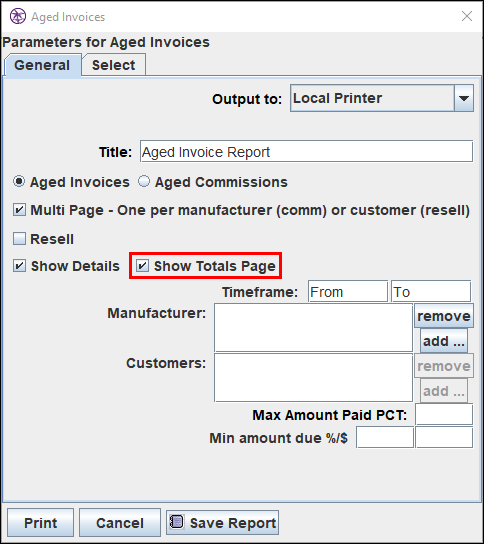Switch to the General tab
Viewport: 484px width, 544px height.
tap(42, 65)
